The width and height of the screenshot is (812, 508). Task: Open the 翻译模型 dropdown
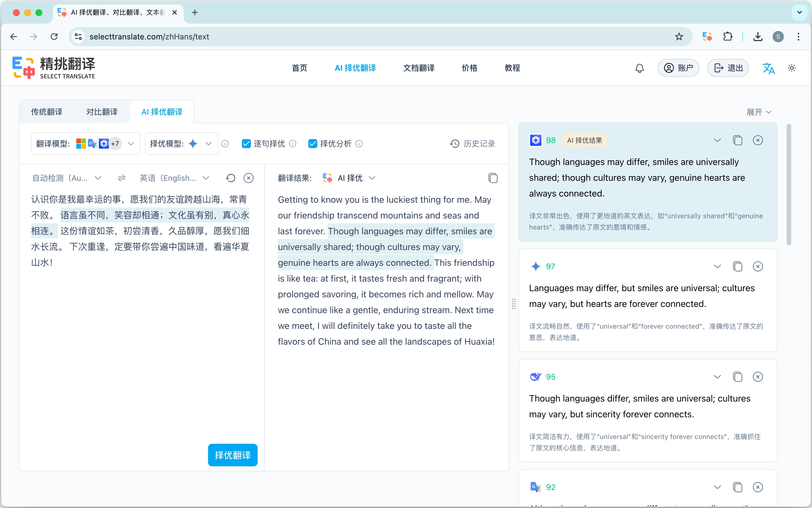click(86, 144)
